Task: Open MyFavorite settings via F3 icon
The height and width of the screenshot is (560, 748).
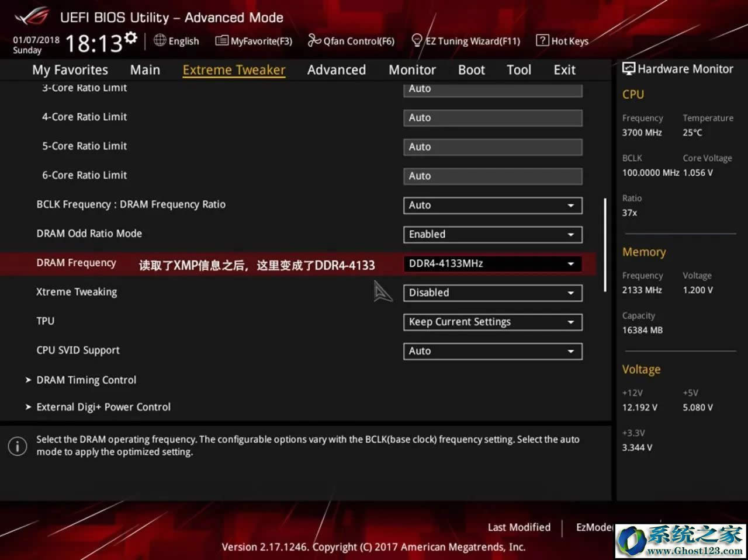Action: 254,41
